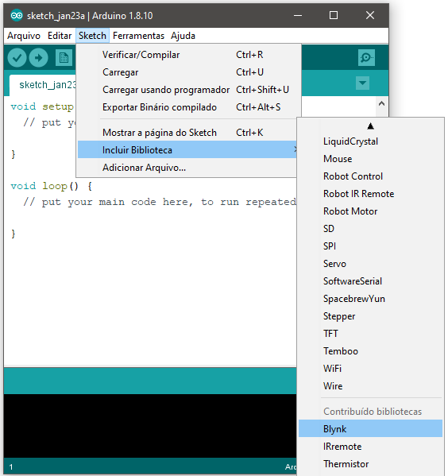Click the editor scrollbar up arrow
Image resolution: width=448 pixels, height=476 pixels.
click(x=381, y=103)
